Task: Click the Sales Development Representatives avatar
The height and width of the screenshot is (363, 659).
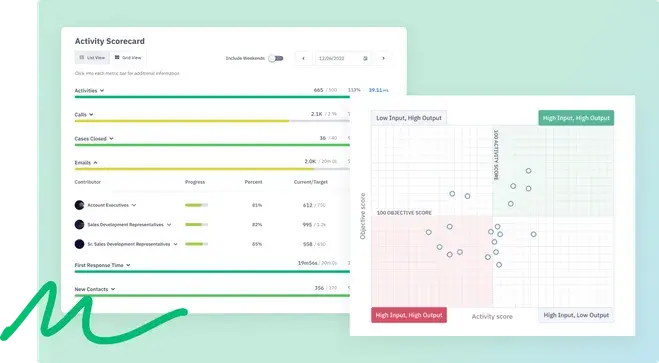Action: tap(79, 225)
